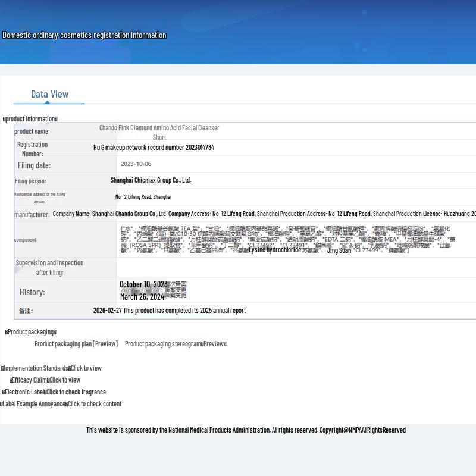Open Efficacy Claim click to view
Viewport: 476px width, 476px height.
(45, 380)
